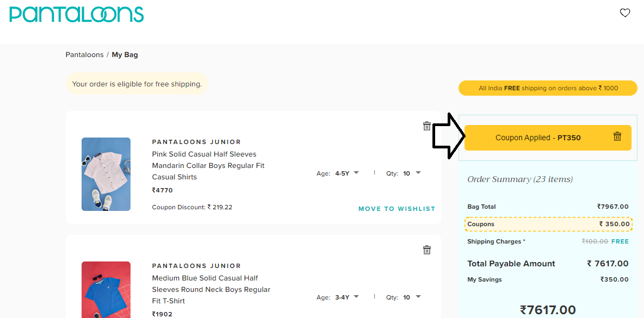Viewport: 644px width, 318px height.
Task: Delete the Pink Solid Casual shirt item
Action: [427, 126]
